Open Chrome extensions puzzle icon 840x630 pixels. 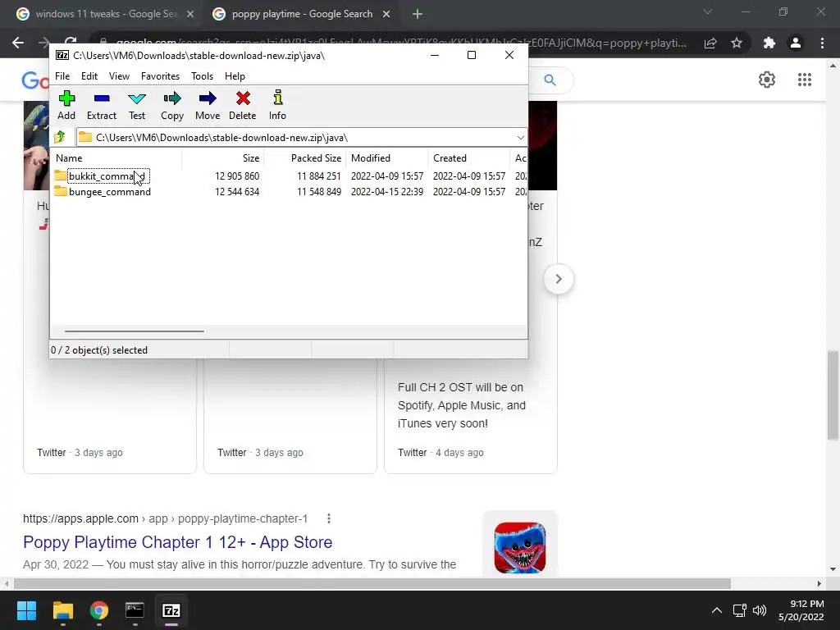769,43
